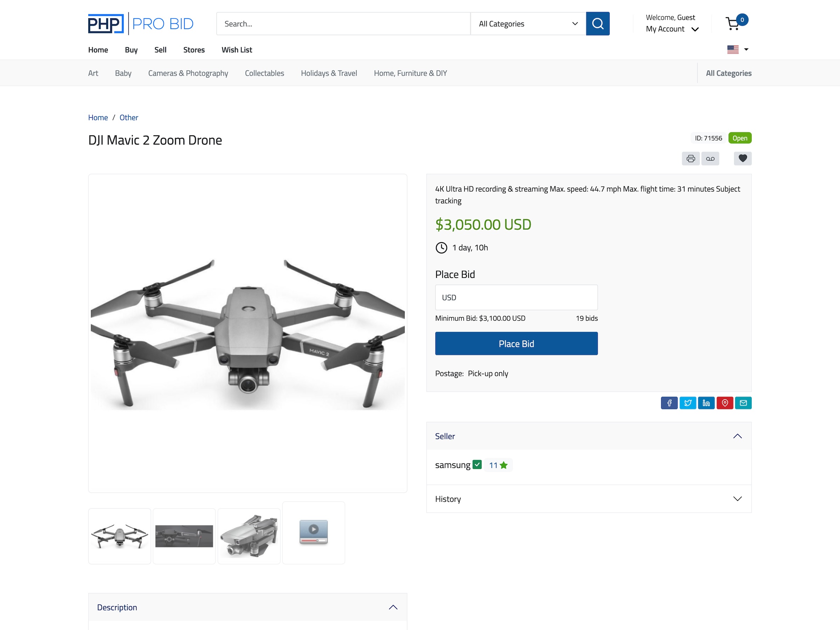The height and width of the screenshot is (630, 840).
Task: Share listing on Pinterest
Action: (724, 403)
